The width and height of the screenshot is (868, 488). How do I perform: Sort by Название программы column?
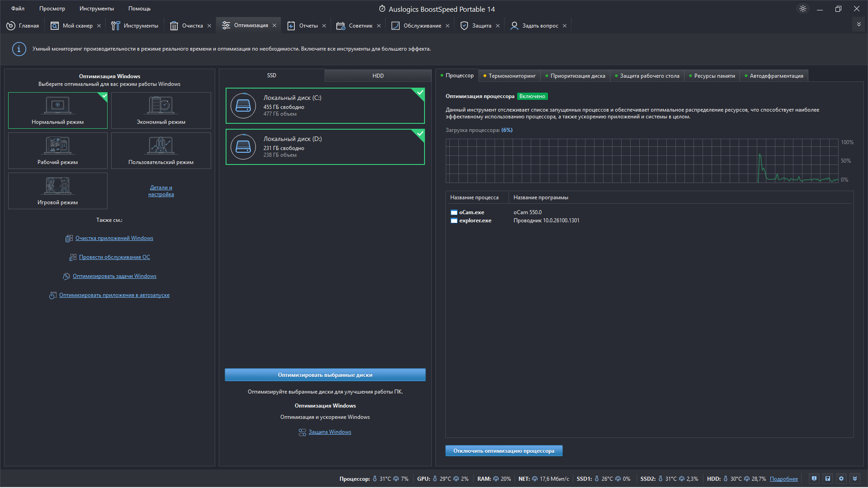(x=541, y=197)
